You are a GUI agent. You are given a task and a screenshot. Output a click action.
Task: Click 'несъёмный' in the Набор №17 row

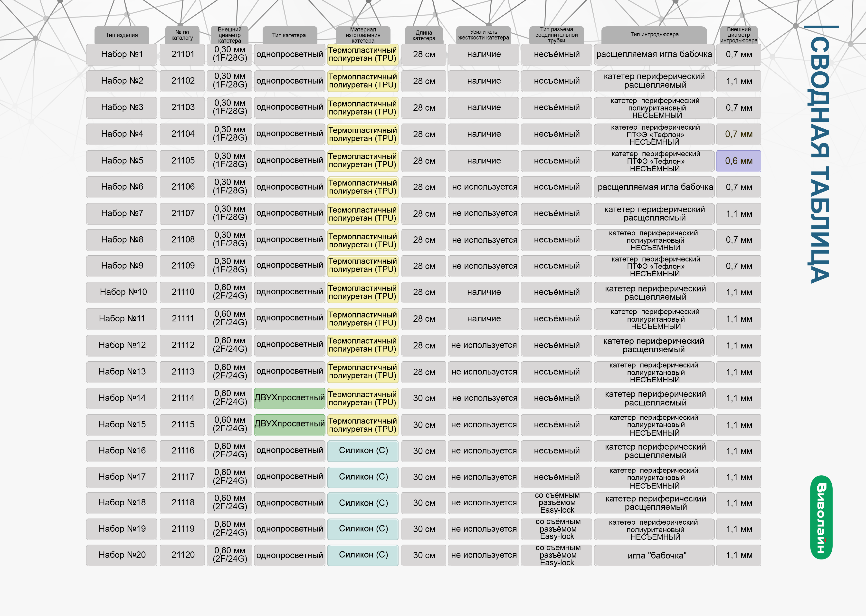click(557, 477)
